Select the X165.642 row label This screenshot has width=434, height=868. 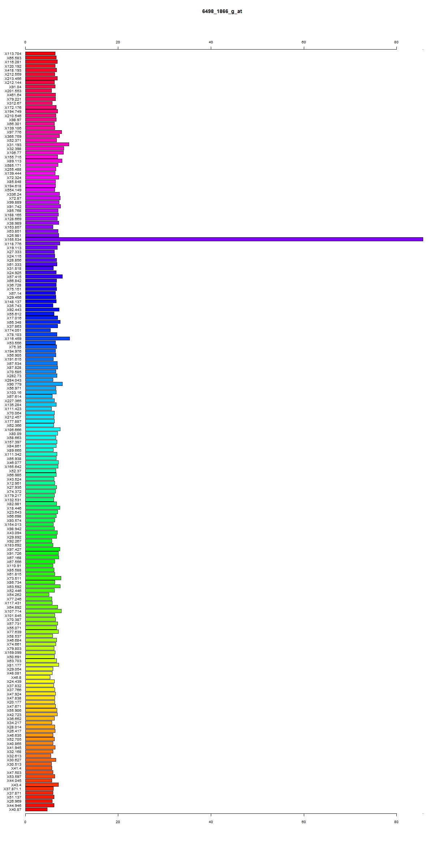pos(13,467)
